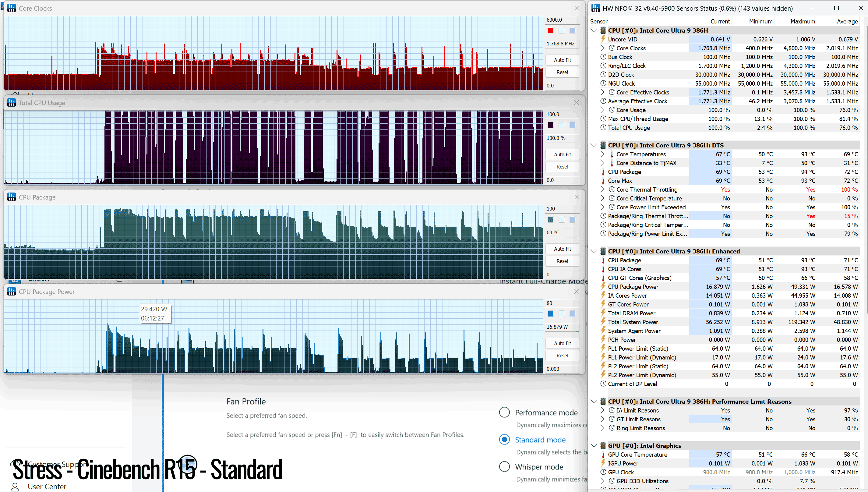This screenshot has height=492, width=868.
Task: Select Performance mode fan profile
Action: (504, 412)
